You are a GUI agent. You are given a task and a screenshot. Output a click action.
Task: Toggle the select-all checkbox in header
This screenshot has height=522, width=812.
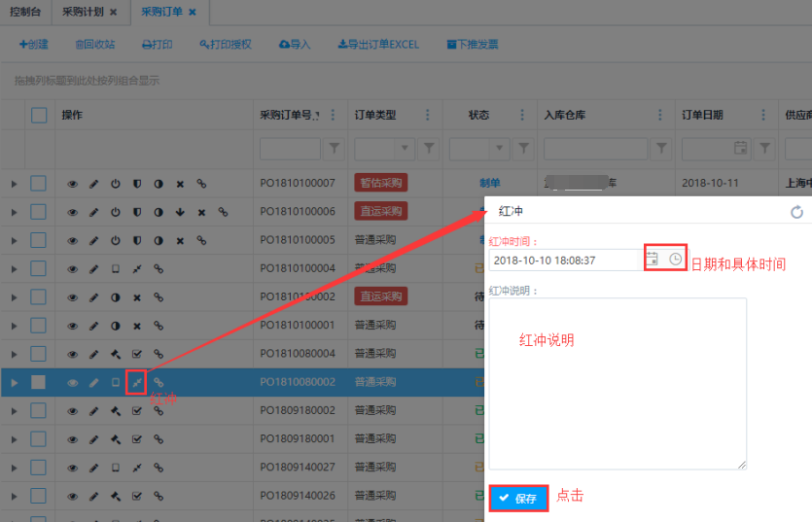click(x=39, y=115)
